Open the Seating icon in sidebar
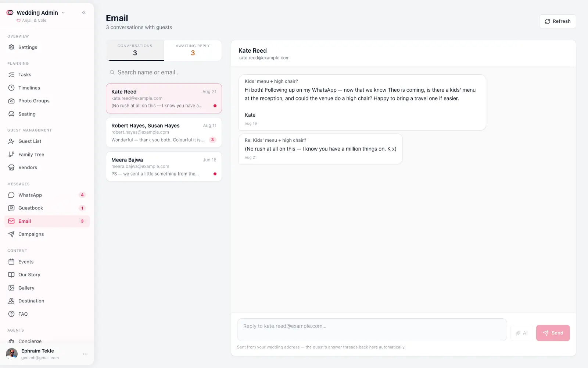Screen dimensions: 588x368 (11, 114)
